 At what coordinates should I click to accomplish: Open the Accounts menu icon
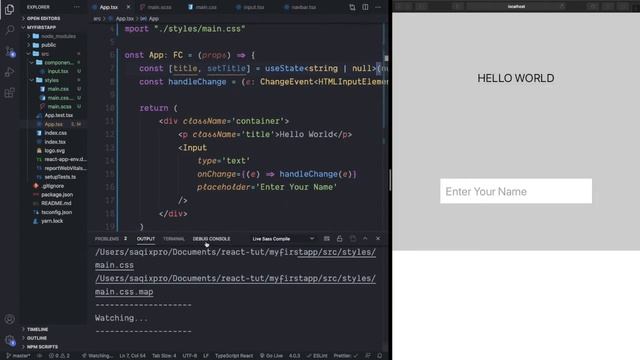[x=9, y=319]
